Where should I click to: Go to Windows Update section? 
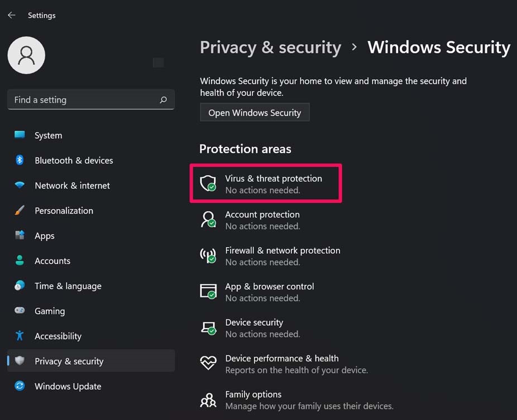pos(67,386)
